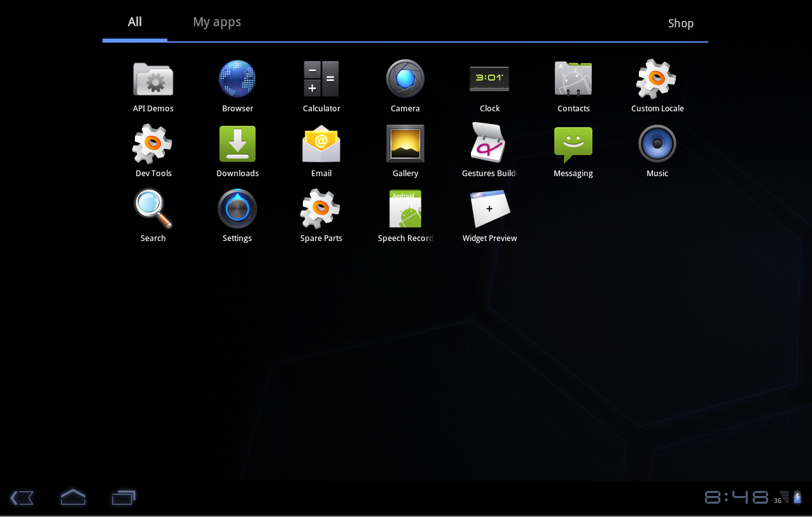Switch to the My apps tab
Image resolution: width=812 pixels, height=517 pixels.
(x=217, y=22)
